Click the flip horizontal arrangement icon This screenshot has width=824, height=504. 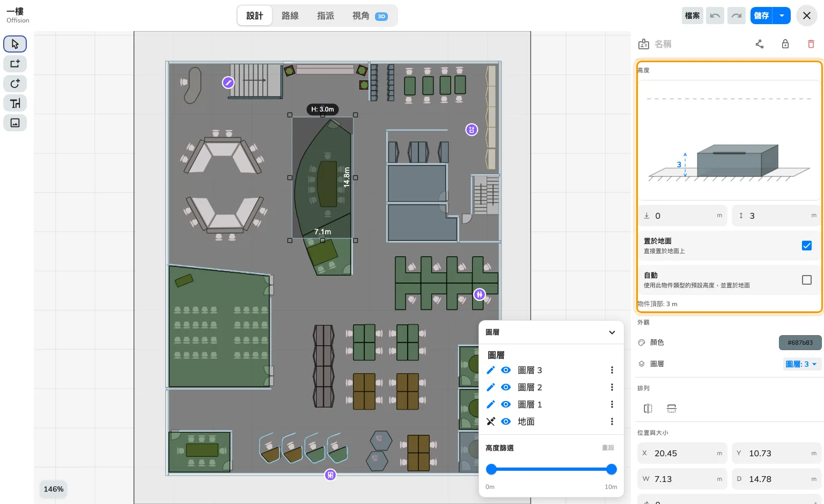[648, 409]
